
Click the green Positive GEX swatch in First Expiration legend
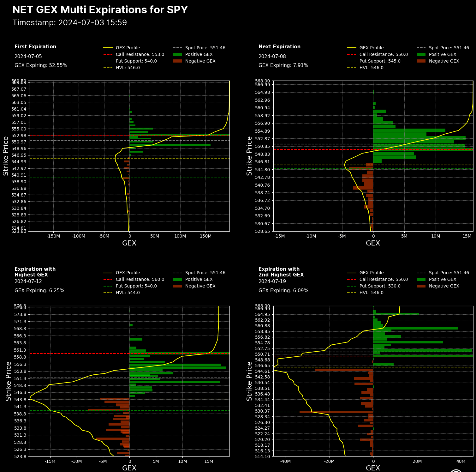(177, 54)
